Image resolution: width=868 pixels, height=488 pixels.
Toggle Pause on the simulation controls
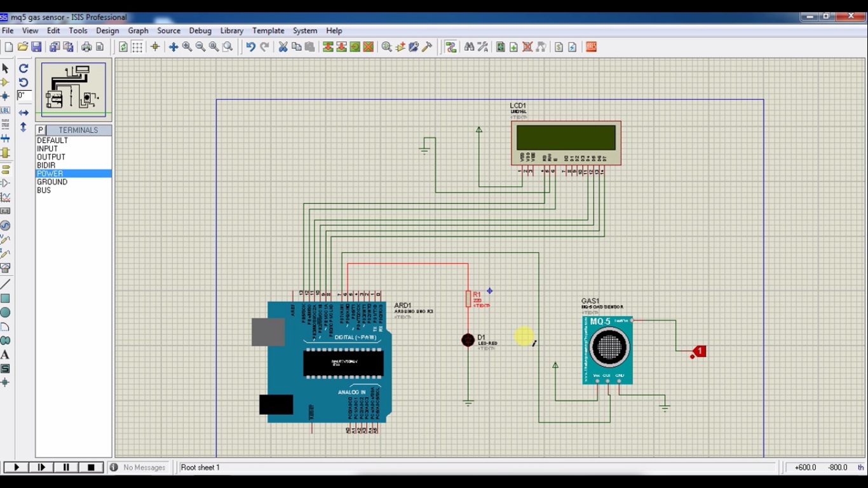[x=66, y=467]
